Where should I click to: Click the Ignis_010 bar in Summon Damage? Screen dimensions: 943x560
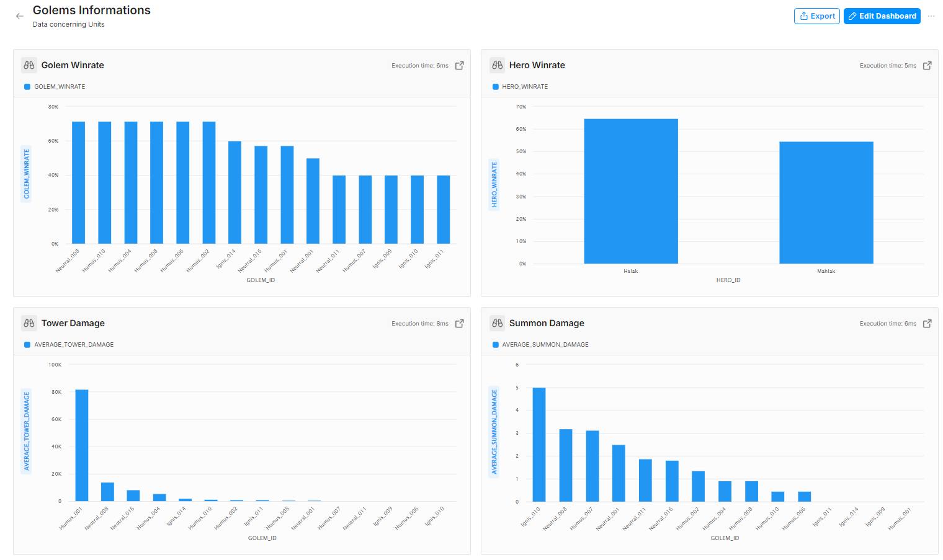(539, 445)
